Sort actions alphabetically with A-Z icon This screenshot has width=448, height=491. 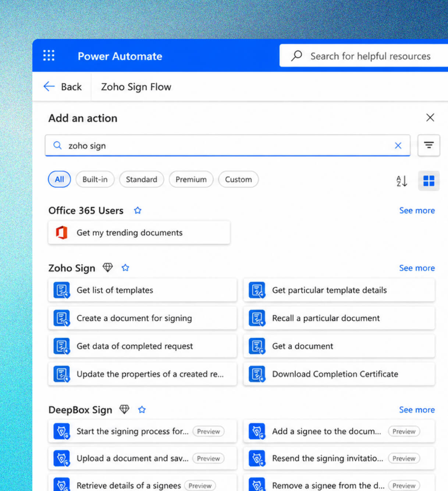point(402,181)
